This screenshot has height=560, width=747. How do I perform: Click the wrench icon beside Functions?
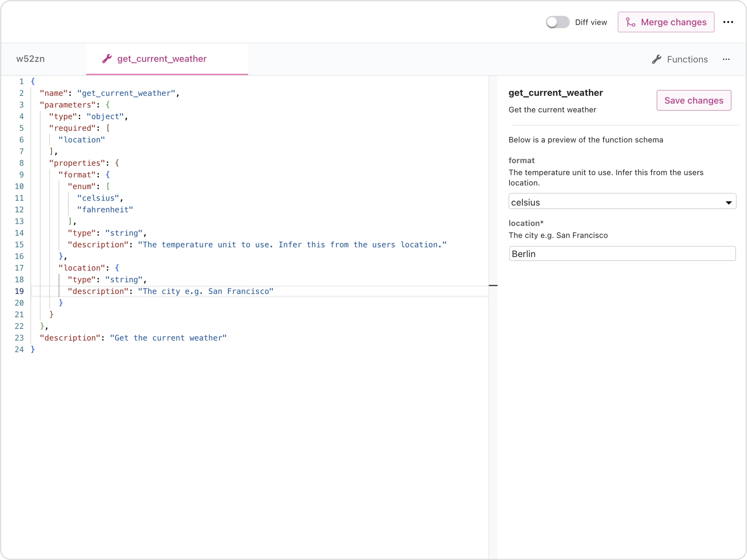(x=657, y=60)
